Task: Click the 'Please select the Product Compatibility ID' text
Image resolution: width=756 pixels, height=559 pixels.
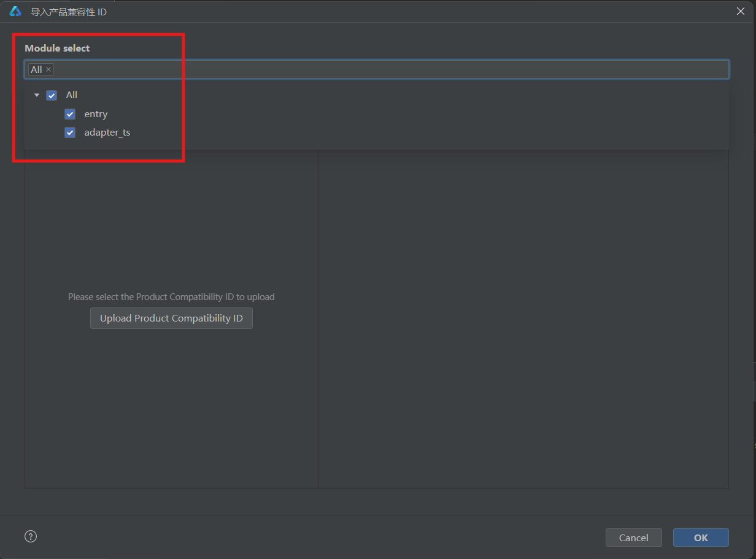Action: (x=171, y=297)
